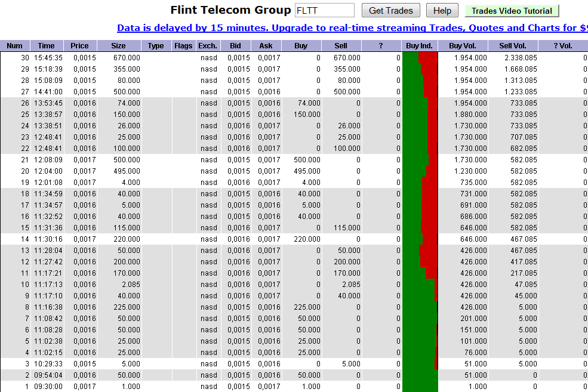Click the Buy Ind. column header

420,46
